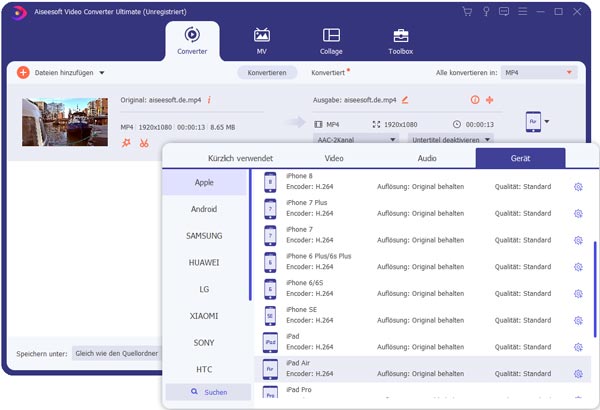
Task: Click the iPhone 7 Plus profile name
Action: pyautogui.click(x=307, y=203)
